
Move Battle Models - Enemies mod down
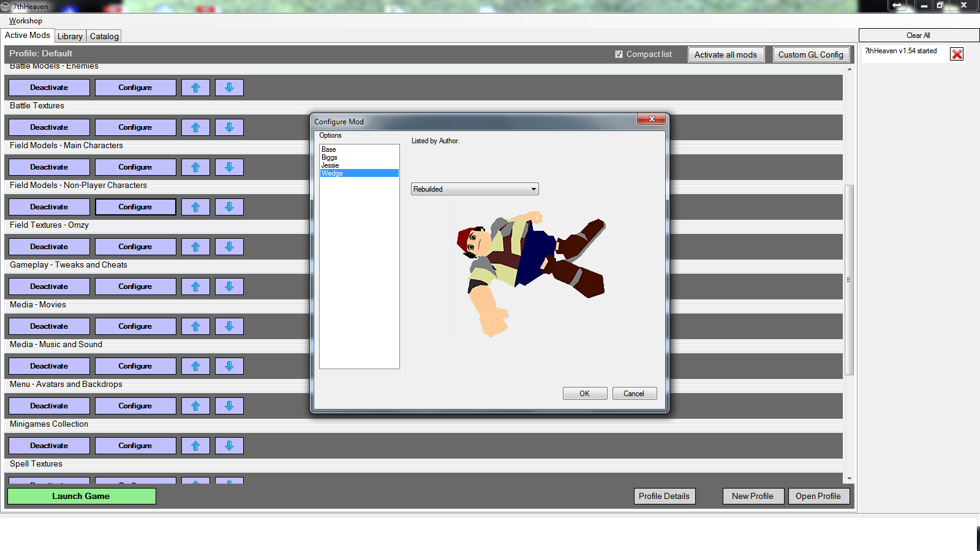pos(229,88)
